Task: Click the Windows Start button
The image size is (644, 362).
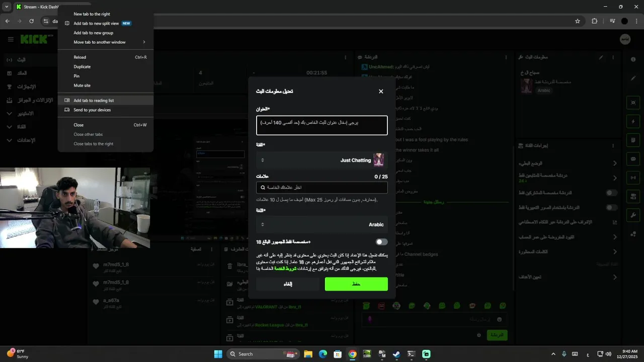Action: coord(218,354)
